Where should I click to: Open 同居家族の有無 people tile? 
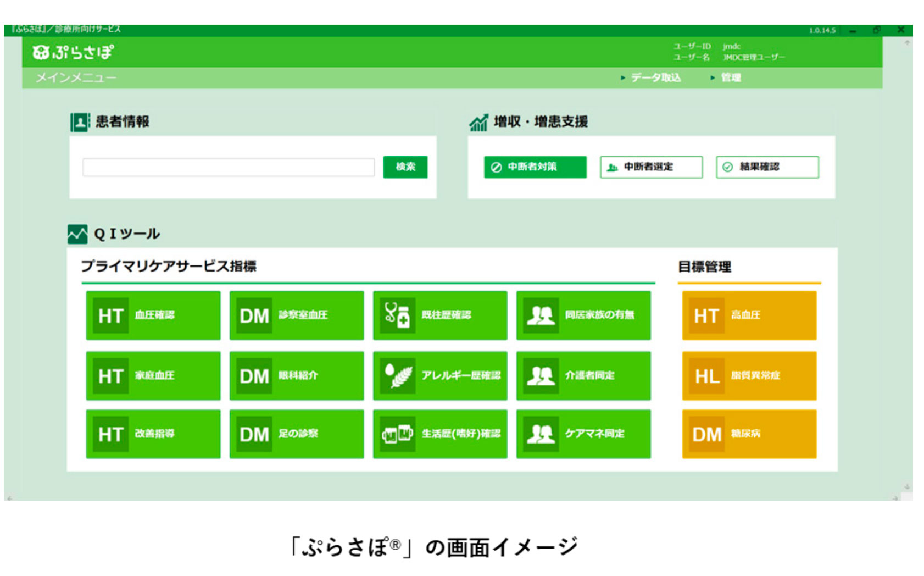(583, 315)
